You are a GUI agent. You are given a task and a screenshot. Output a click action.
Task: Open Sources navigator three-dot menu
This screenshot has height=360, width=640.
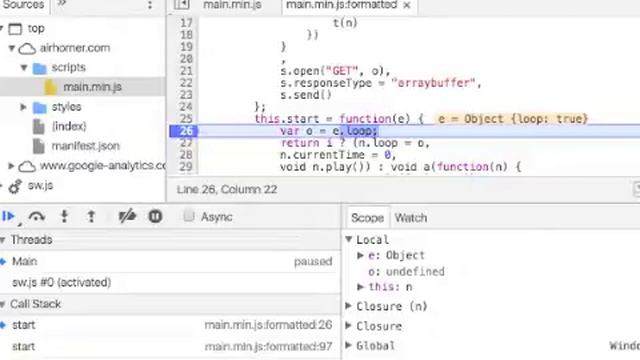[x=150, y=5]
